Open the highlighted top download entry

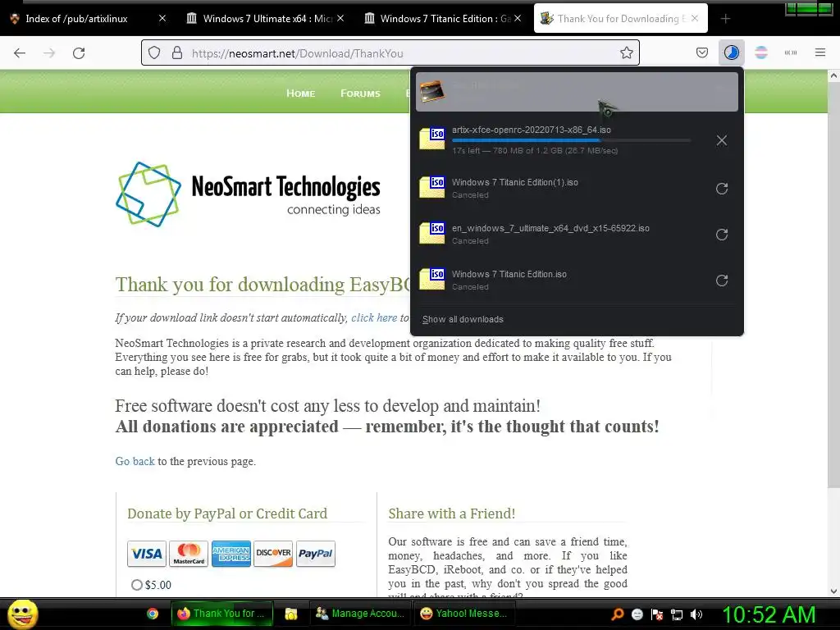pyautogui.click(x=577, y=92)
